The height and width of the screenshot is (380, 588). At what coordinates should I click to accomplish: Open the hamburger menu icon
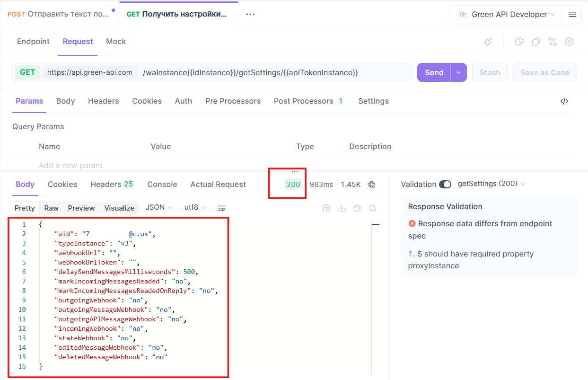(x=572, y=15)
